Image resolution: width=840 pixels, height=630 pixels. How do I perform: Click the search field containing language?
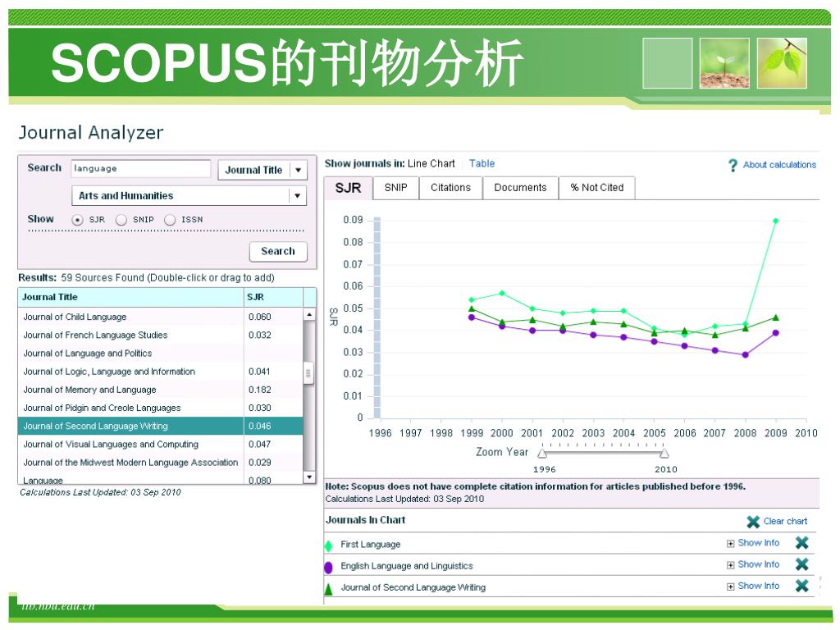point(140,169)
